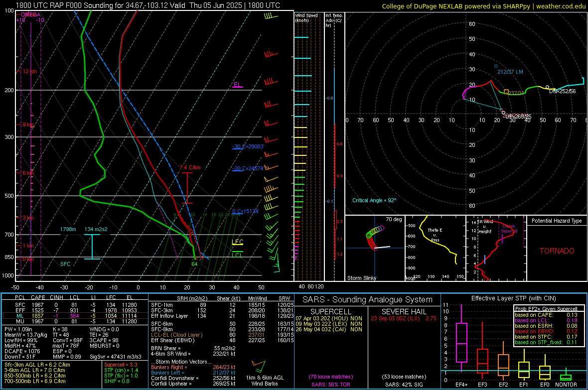Click the 'Potential Hazard Type' heading
The image size is (588, 390).
coord(557,221)
